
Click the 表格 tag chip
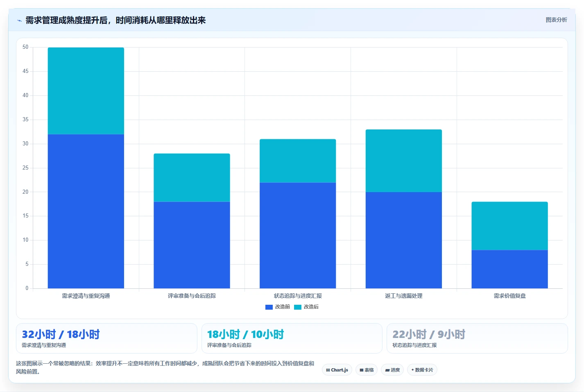[367, 370]
